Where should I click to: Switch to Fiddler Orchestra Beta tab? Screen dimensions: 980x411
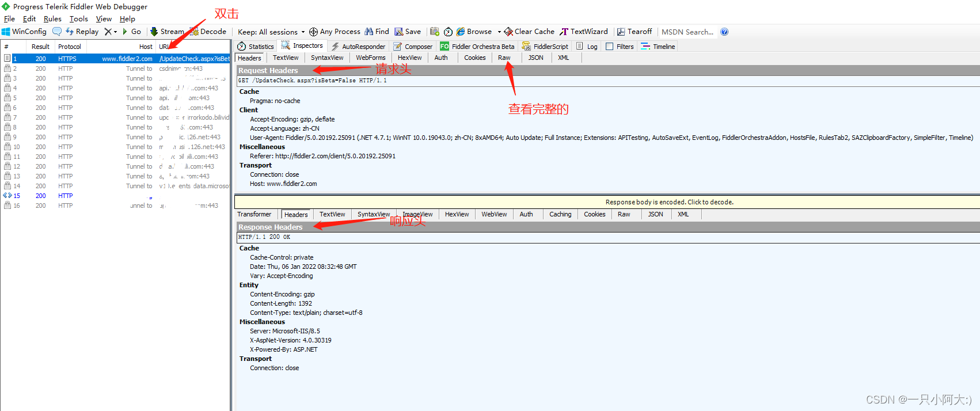(x=477, y=47)
